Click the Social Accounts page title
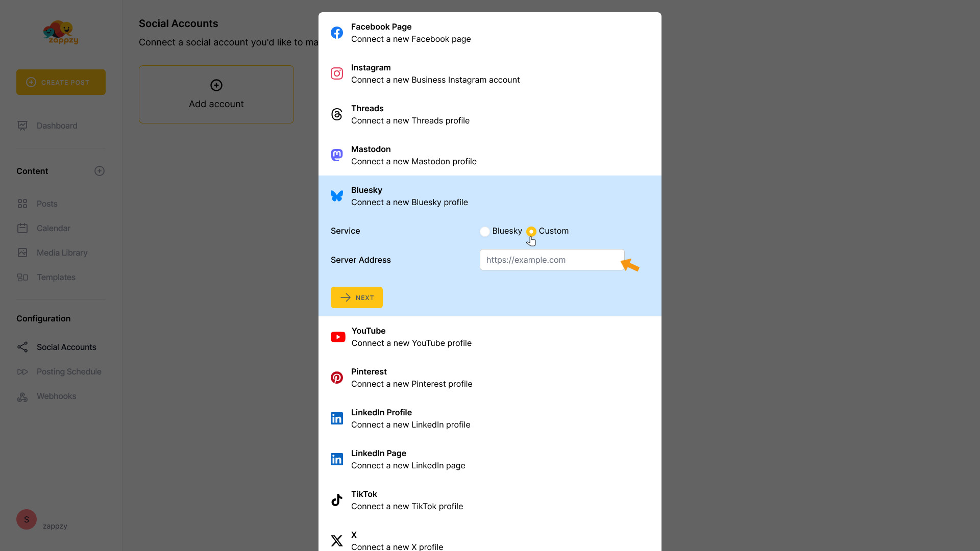Image resolution: width=980 pixels, height=551 pixels. 179,23
